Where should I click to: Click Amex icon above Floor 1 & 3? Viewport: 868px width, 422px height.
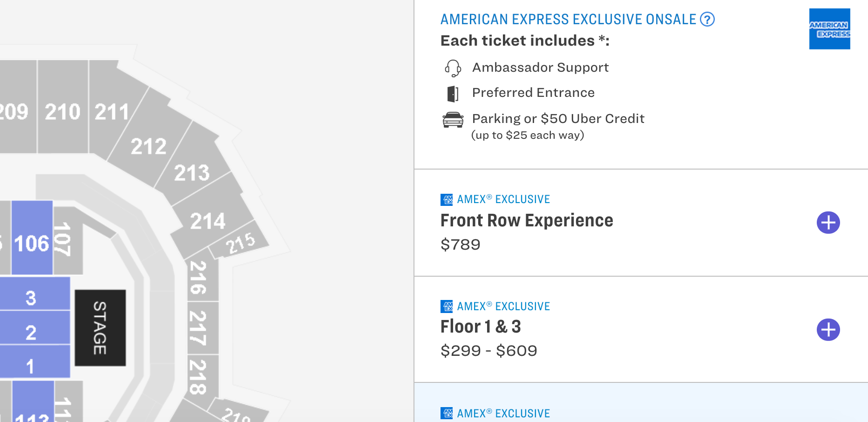point(447,306)
